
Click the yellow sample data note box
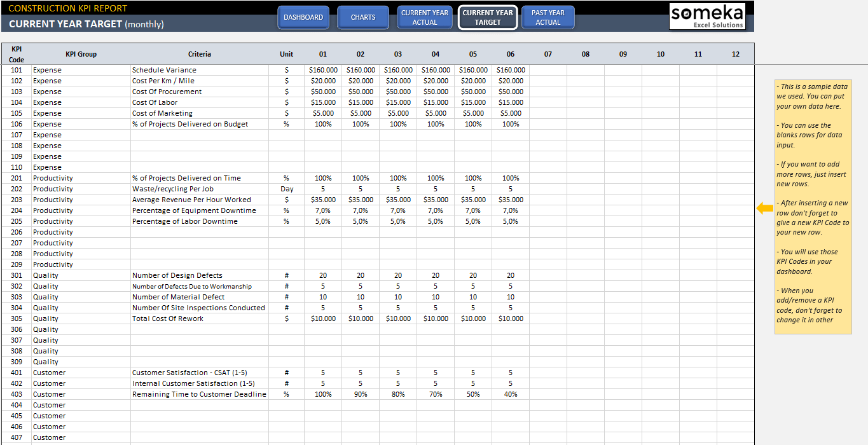pos(813,207)
